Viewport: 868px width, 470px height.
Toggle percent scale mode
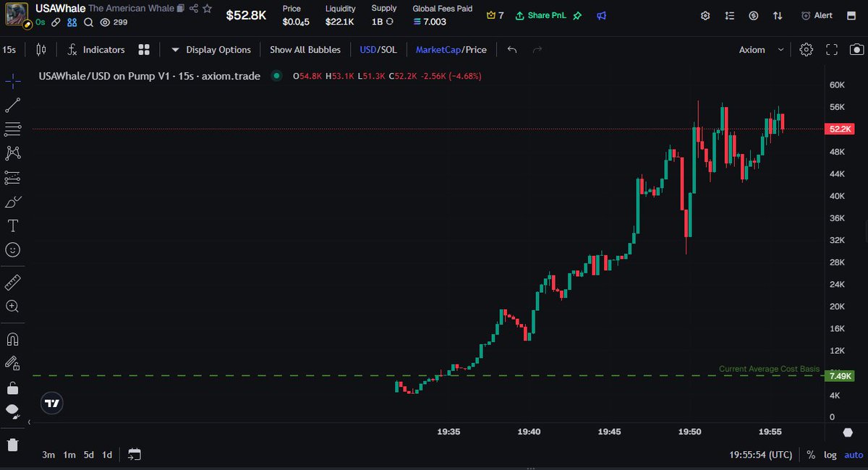tap(811, 455)
